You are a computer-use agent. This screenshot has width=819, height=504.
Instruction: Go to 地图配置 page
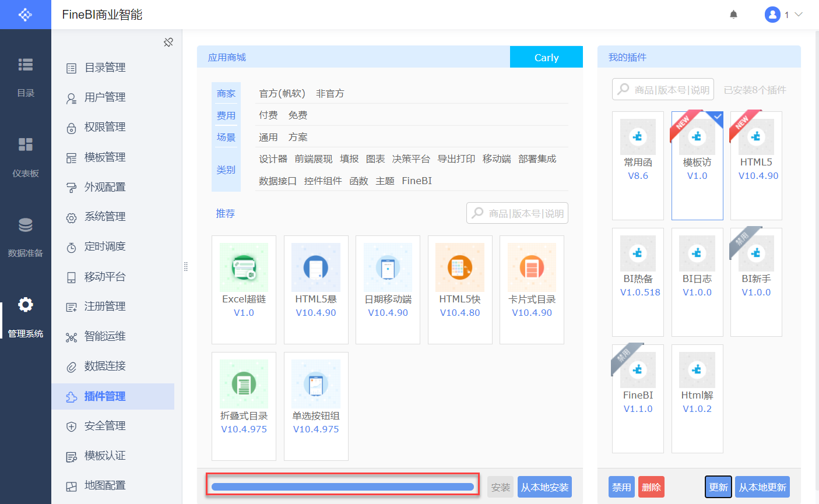click(x=113, y=485)
